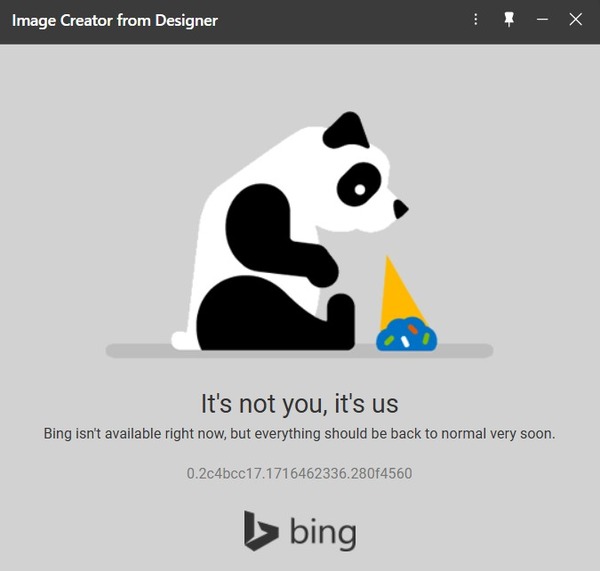Open the three-dot more options menu

[x=476, y=19]
